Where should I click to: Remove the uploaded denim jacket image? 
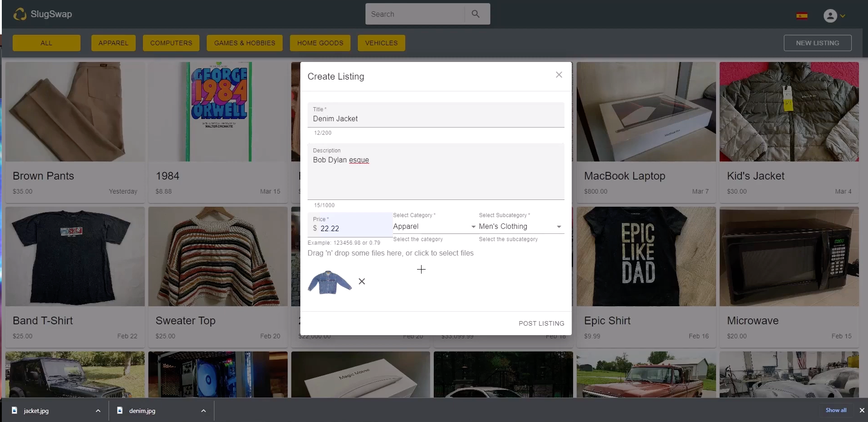(x=362, y=281)
